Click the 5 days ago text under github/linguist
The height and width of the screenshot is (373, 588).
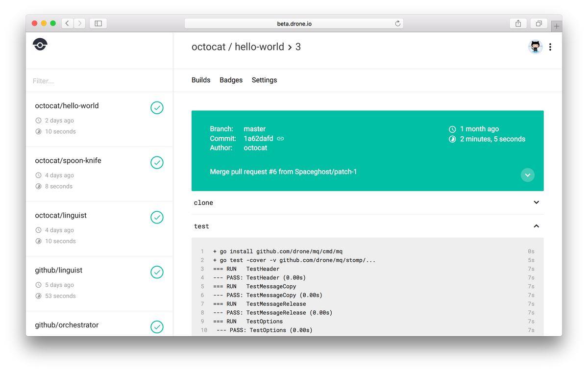59,285
